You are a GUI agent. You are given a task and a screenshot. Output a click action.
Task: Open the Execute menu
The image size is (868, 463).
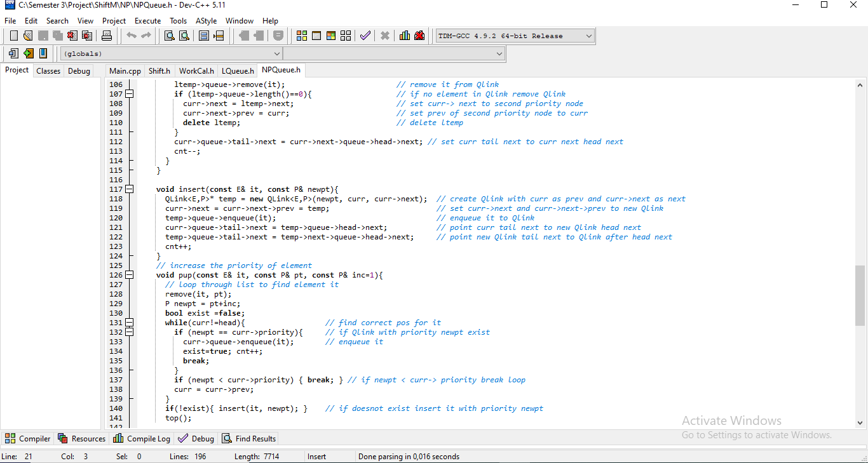(148, 21)
